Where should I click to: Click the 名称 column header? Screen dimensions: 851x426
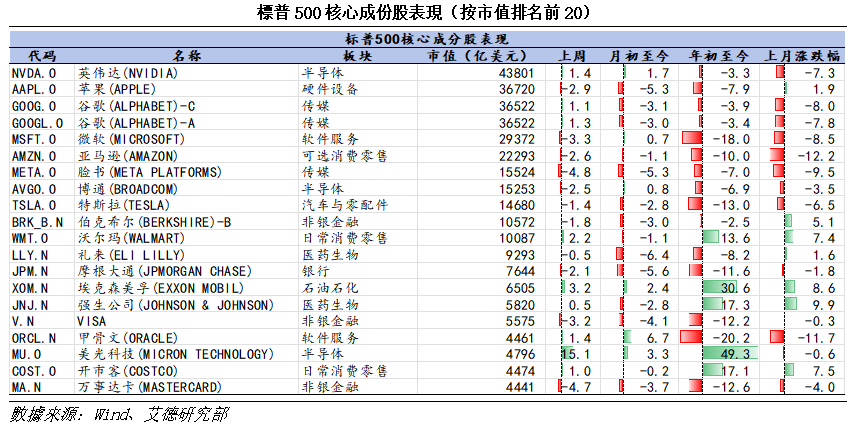[x=187, y=56]
